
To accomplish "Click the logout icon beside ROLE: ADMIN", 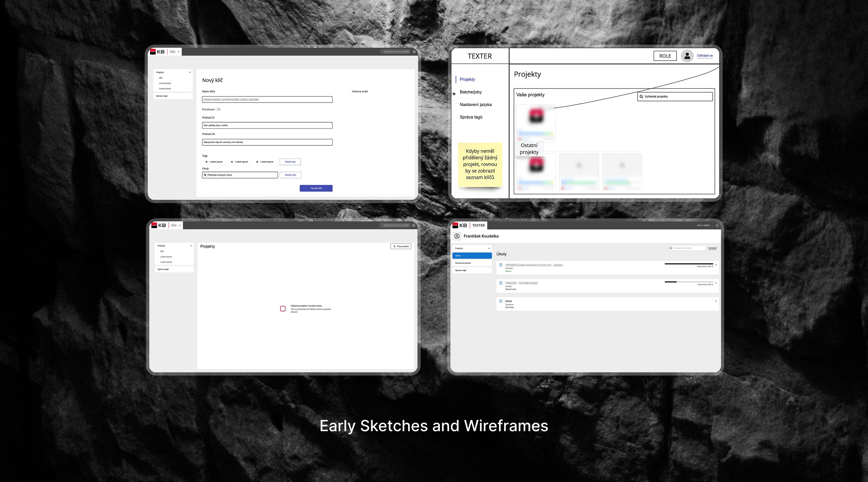I will [717, 225].
